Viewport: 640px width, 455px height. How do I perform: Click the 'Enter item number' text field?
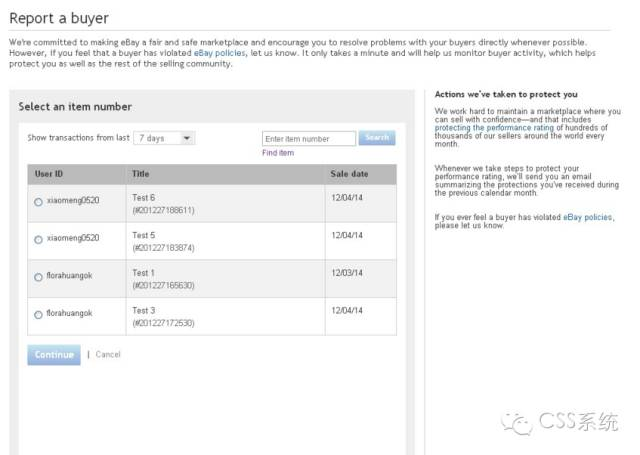(x=309, y=139)
